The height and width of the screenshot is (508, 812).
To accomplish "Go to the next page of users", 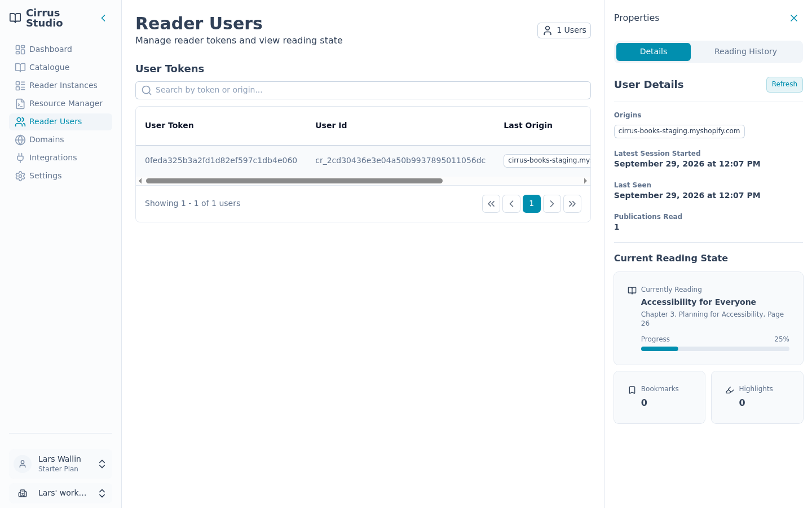I will tap(552, 204).
